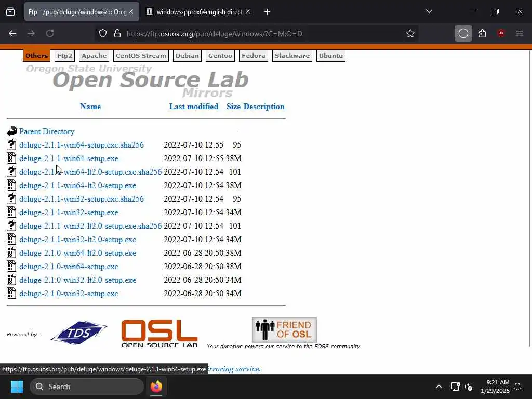
Task: Open the Firefox application menu
Action: coord(520,33)
